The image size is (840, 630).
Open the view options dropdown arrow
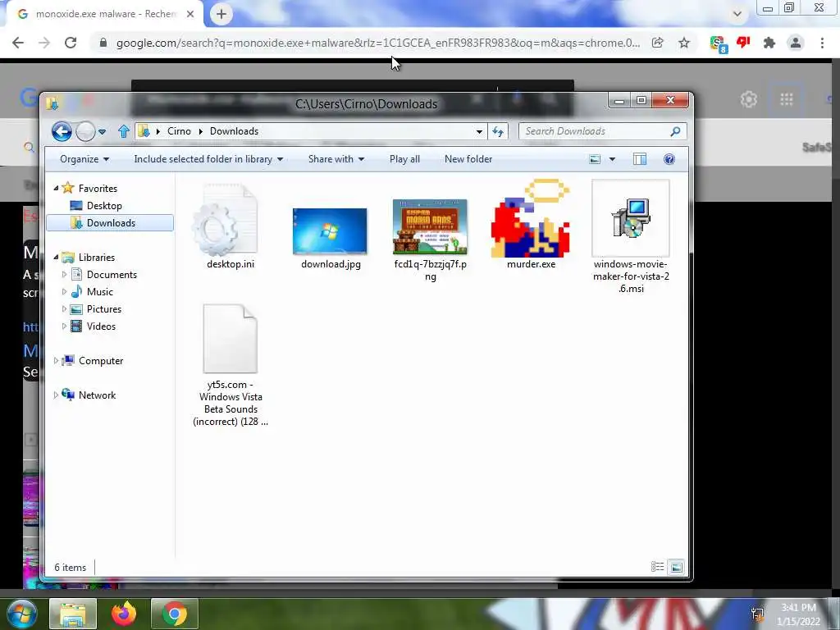[612, 159]
